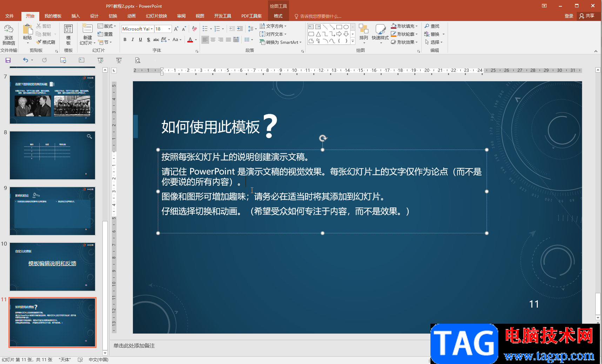Toggle left text alignment
Image resolution: width=602 pixels, height=364 pixels.
205,40
